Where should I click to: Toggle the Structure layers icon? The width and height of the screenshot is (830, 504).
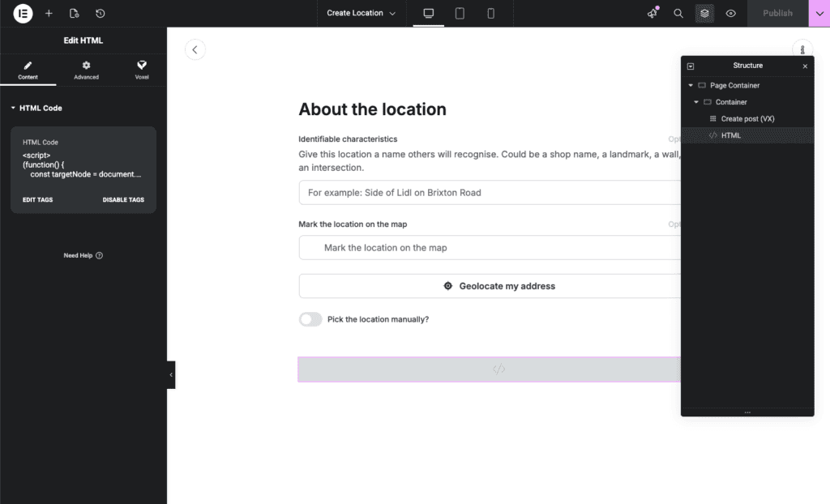[x=704, y=13]
